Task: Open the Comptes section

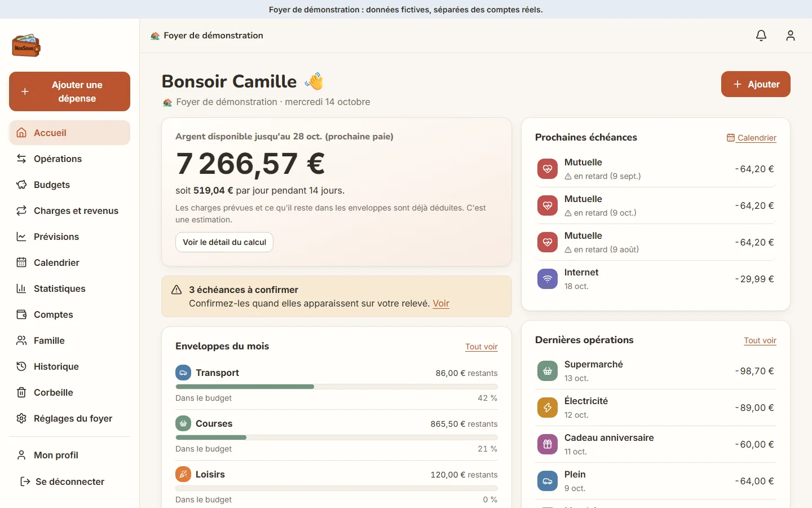Action: 69,314
